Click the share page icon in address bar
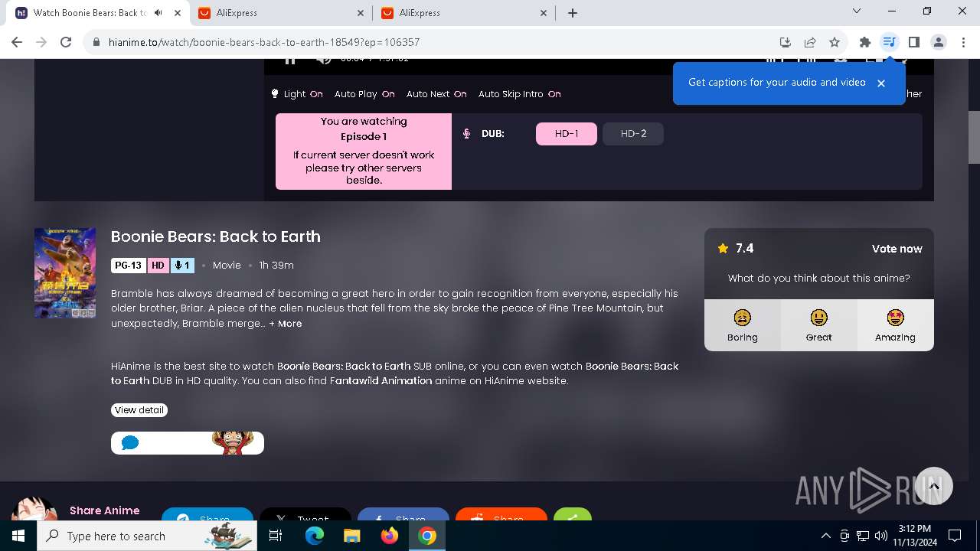The width and height of the screenshot is (980, 551). [x=810, y=42]
